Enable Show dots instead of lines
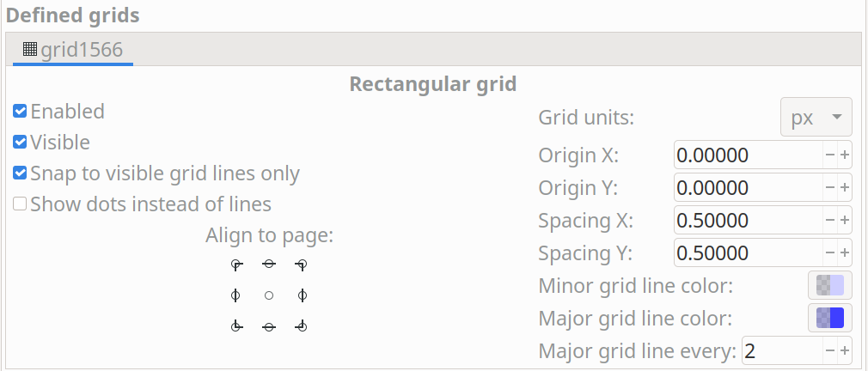The height and width of the screenshot is (371, 868). click(x=20, y=204)
